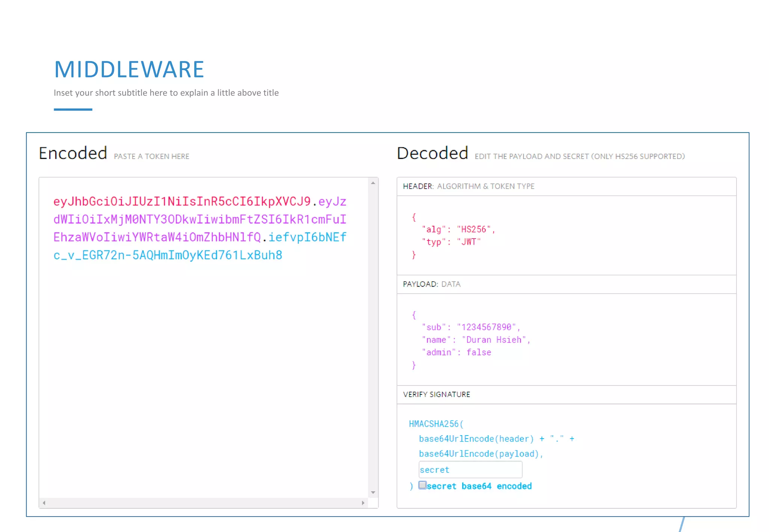The width and height of the screenshot is (769, 532).
Task: Click the "admin" false payload value
Action: 478,352
